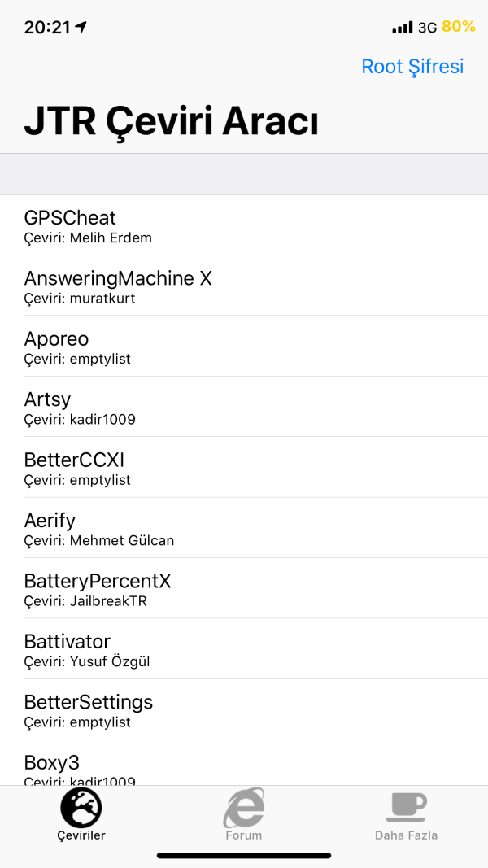Open BatteryPercentX translation
This screenshot has height=868, width=488.
244,589
